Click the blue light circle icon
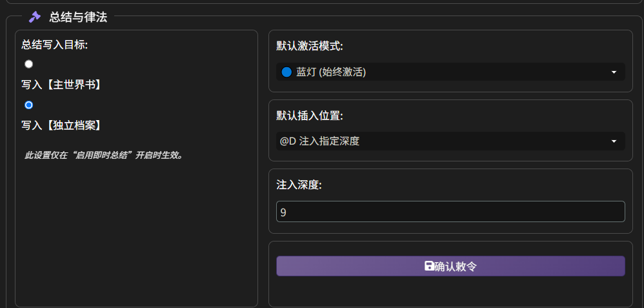The image size is (644, 308). pyautogui.click(x=287, y=72)
